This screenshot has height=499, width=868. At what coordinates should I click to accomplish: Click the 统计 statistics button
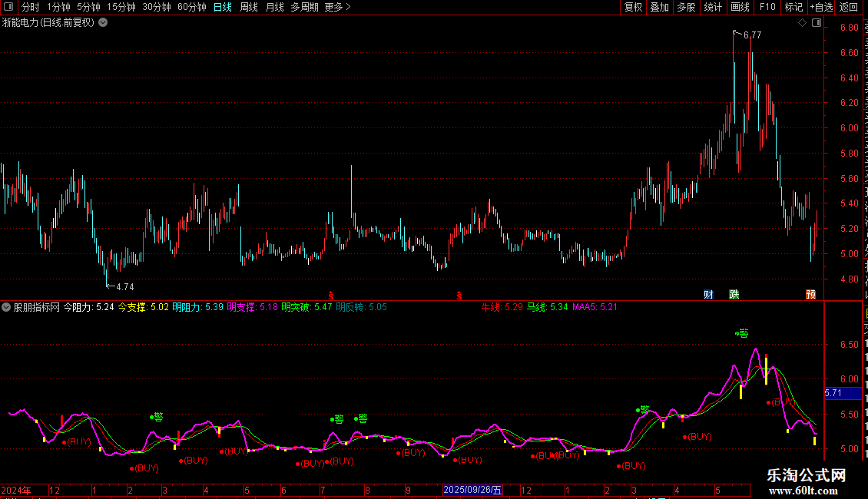(713, 7)
